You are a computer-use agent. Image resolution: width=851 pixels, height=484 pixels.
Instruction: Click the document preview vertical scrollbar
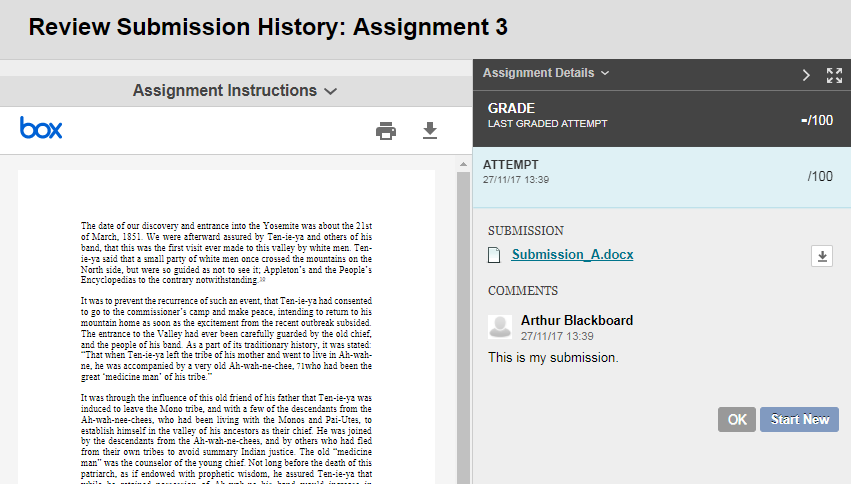[x=464, y=330]
